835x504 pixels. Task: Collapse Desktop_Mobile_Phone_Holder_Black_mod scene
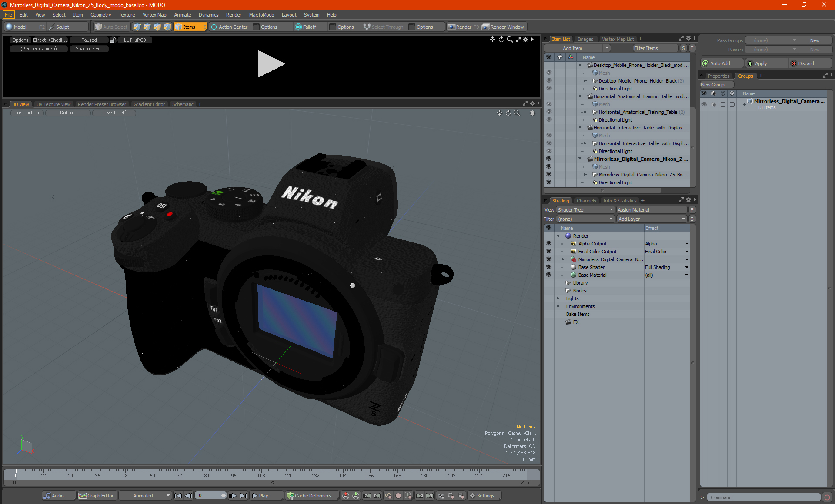pyautogui.click(x=580, y=65)
